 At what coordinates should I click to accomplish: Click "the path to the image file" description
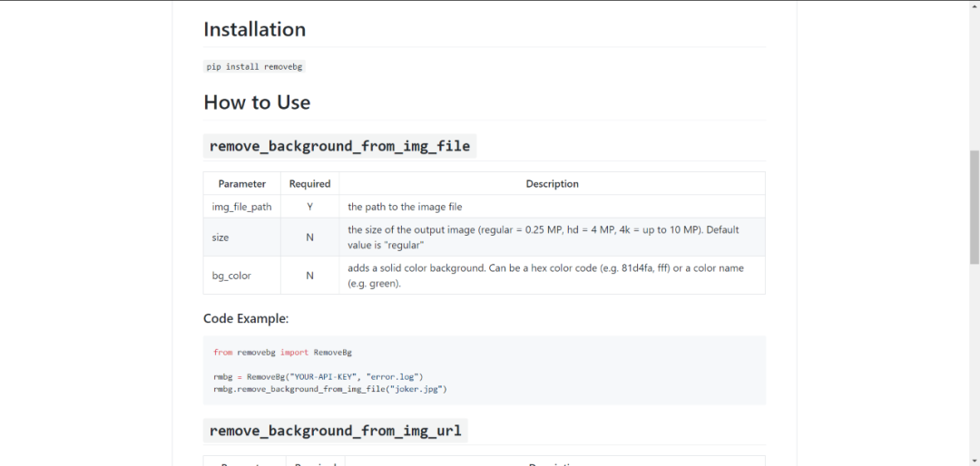[x=405, y=207]
